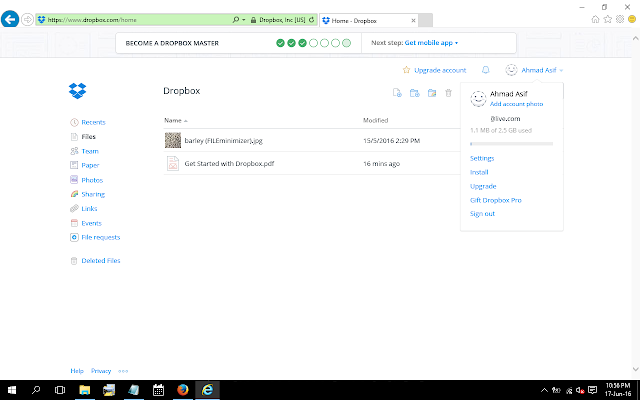
Task: Open Settings from account menu
Action: 482,158
